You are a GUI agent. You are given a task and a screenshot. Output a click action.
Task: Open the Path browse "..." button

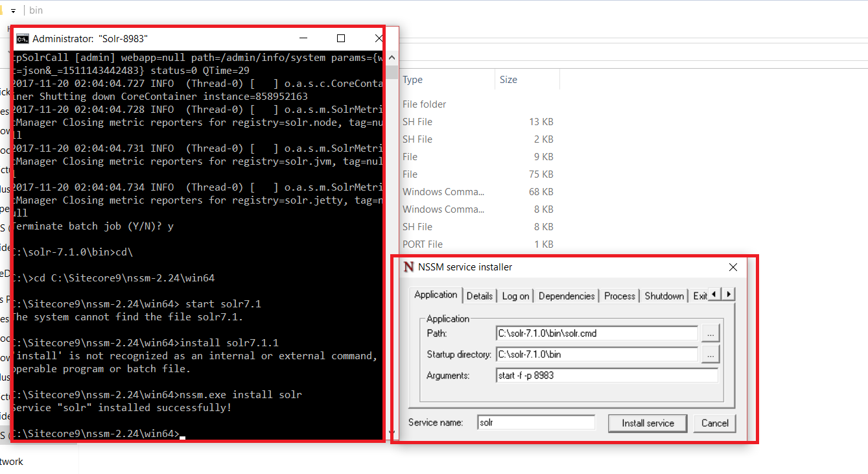click(x=710, y=332)
